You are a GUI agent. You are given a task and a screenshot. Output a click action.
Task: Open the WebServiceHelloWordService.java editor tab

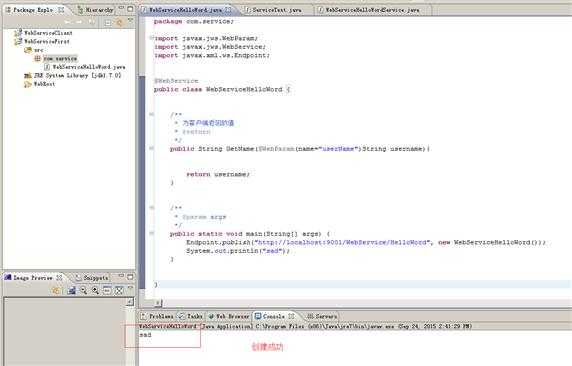372,10
